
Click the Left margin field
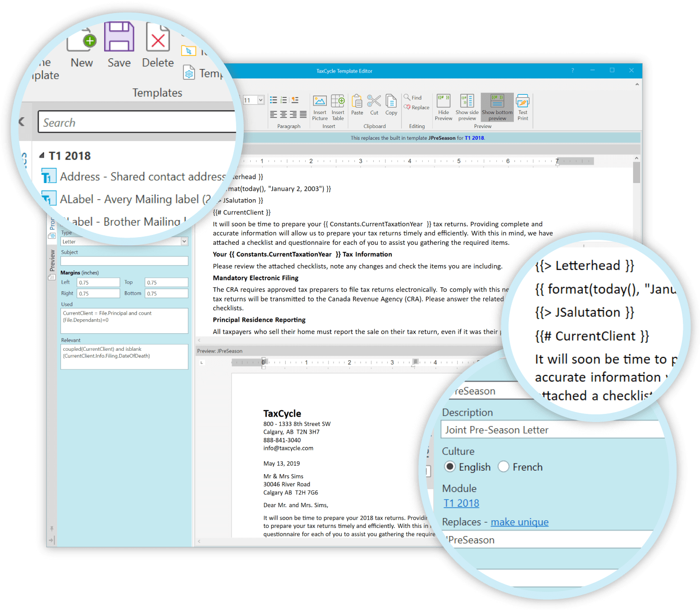98,282
